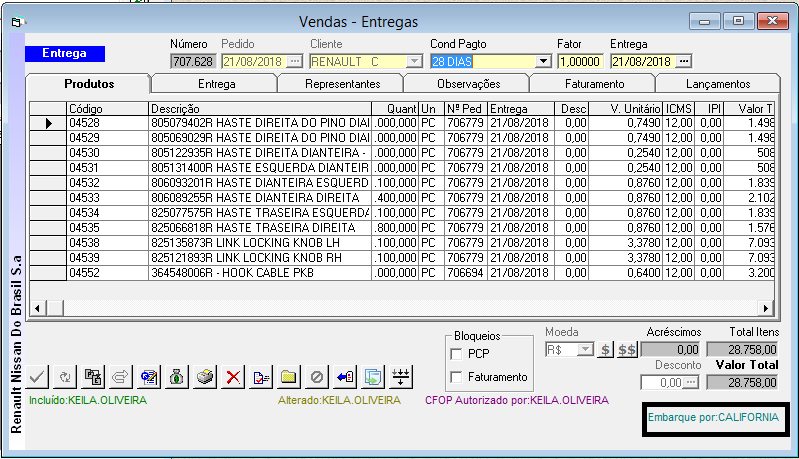Click the red X delete icon
Screen dimensions: 799x459
coord(232,377)
